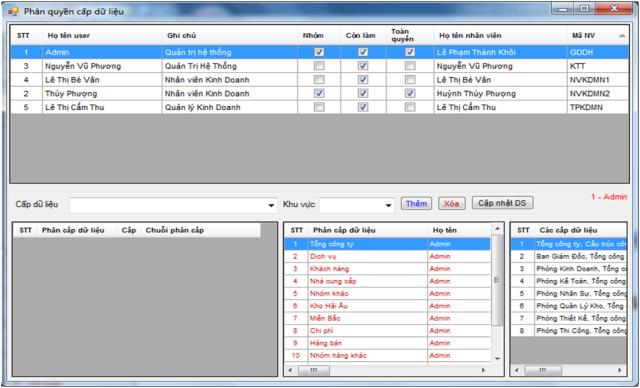
Task: Select Dịch vụ row in middle list
Action: coord(388,256)
